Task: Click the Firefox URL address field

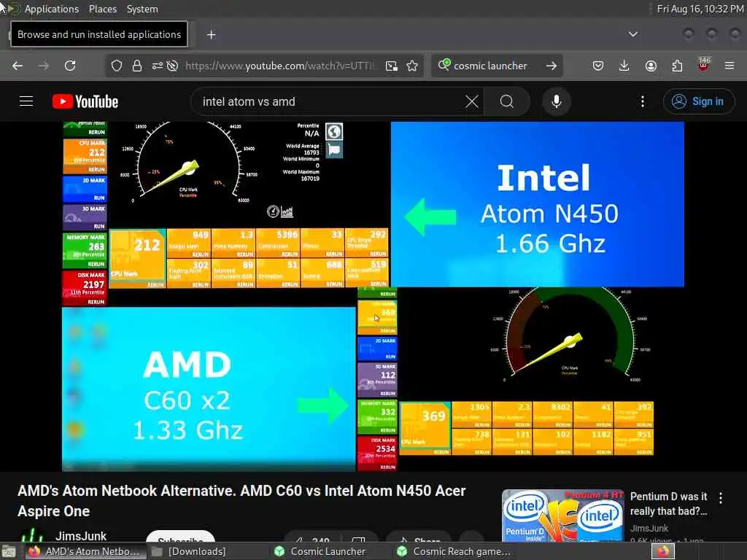Action: pos(281,66)
